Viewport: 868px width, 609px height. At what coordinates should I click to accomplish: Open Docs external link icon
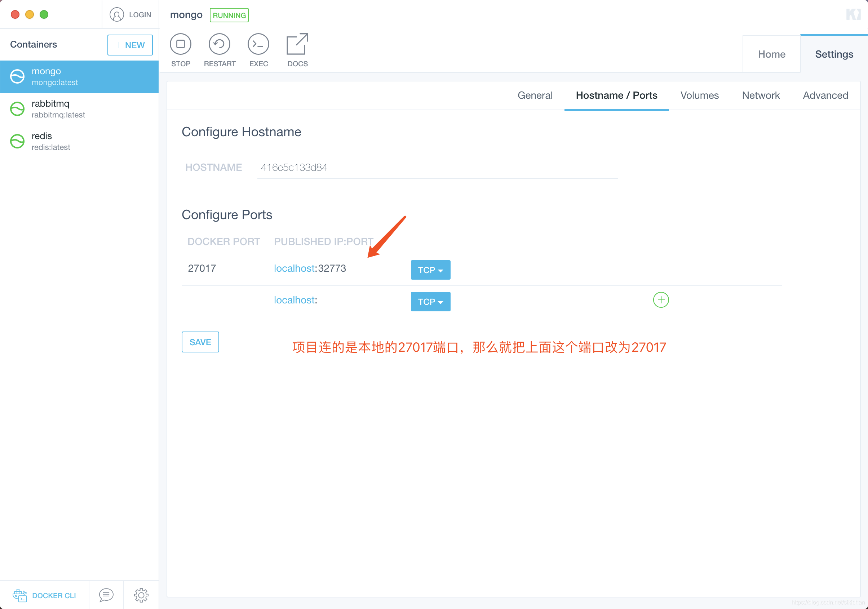coord(297,44)
